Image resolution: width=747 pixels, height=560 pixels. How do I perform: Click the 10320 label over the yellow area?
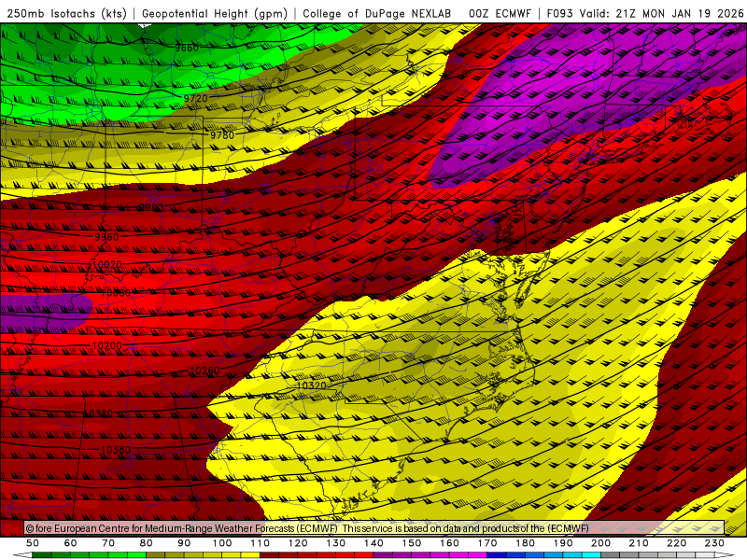(x=311, y=385)
